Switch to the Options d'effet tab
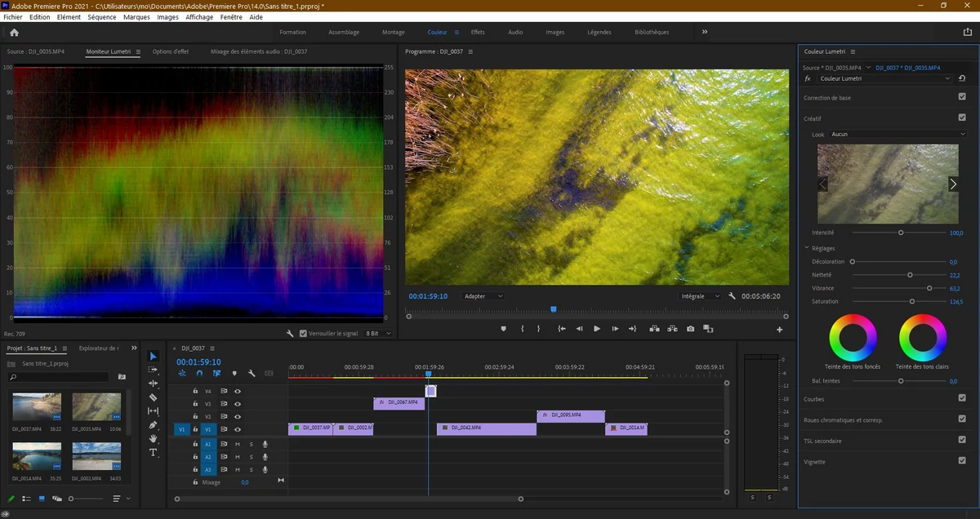The width and height of the screenshot is (980, 519). pos(171,51)
